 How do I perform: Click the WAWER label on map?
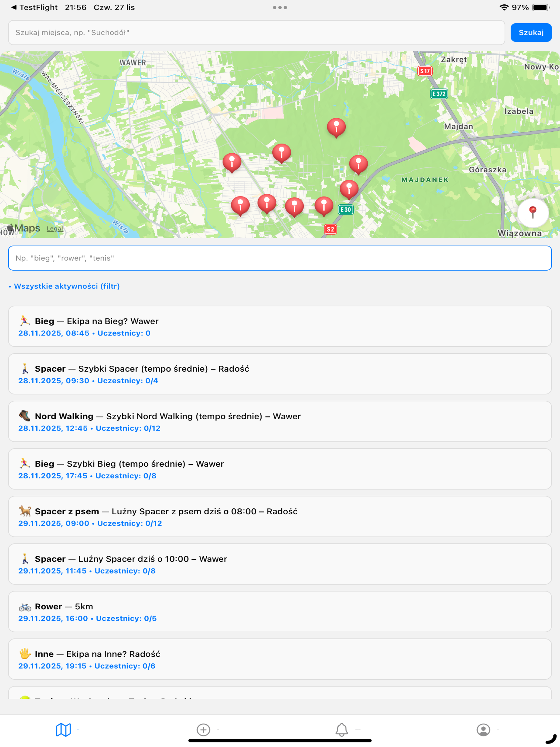click(133, 63)
